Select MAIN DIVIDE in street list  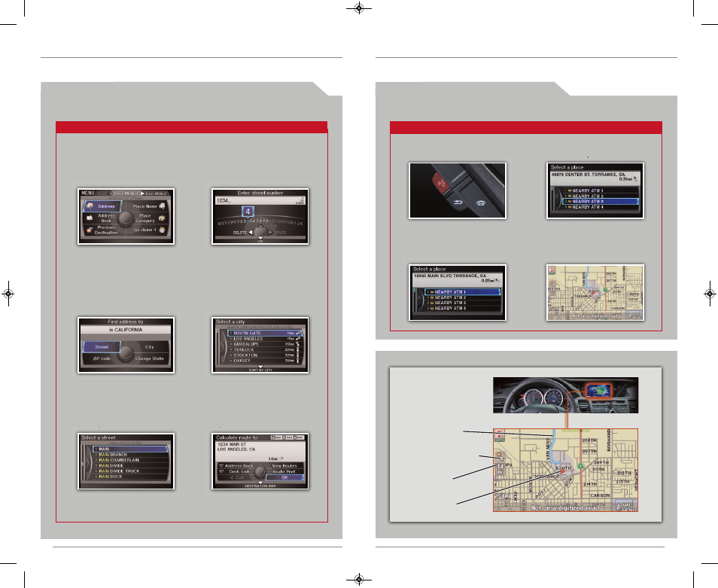(130, 466)
